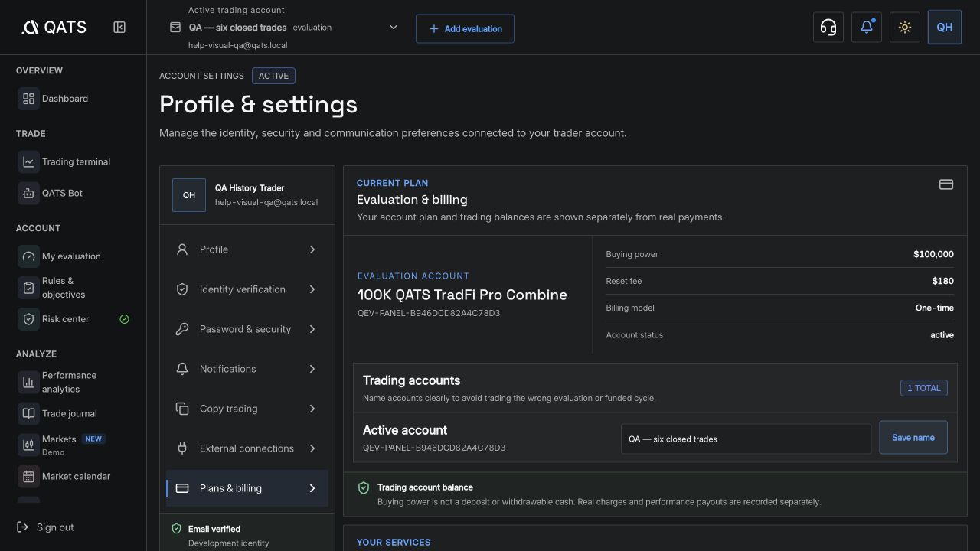The height and width of the screenshot is (551, 980).
Task: Click the Markets candlestick icon
Action: 28,445
